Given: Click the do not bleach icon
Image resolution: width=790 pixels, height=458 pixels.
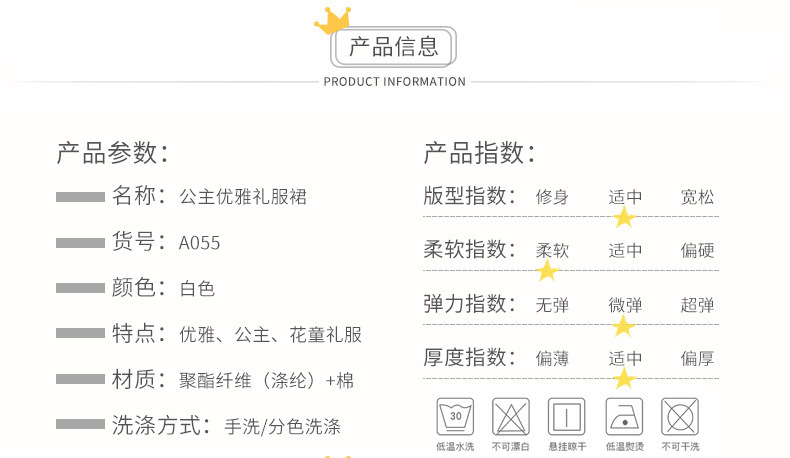Looking at the screenshot, I should point(510,415).
